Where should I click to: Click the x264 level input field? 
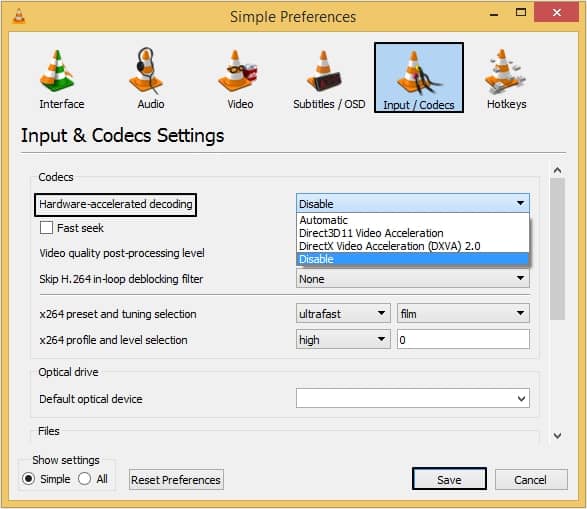[463, 339]
